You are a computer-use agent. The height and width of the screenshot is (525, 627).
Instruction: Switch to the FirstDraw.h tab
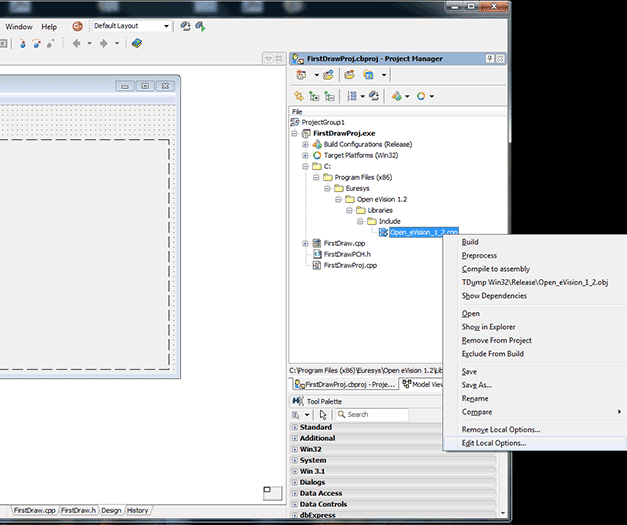78,510
